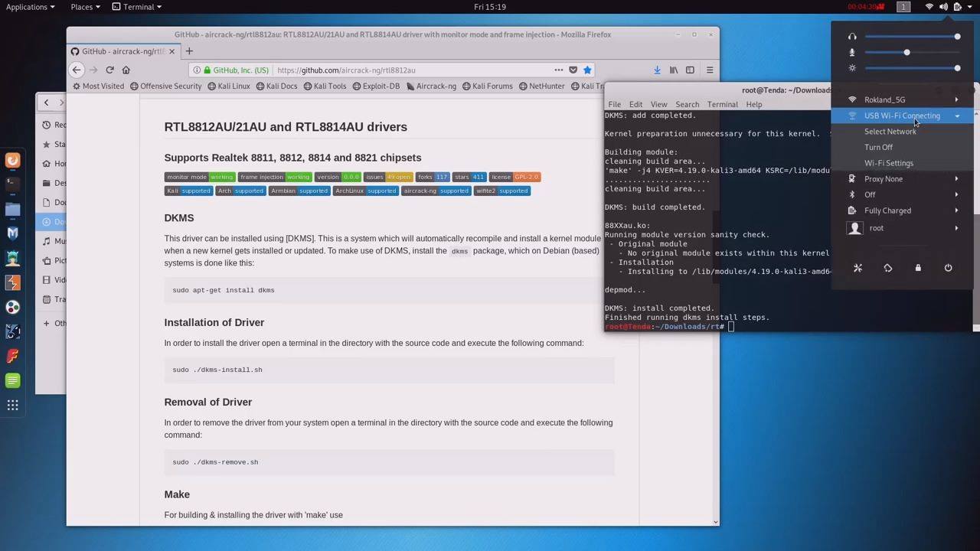Reload the GitHub page
The image size is (980, 551).
109,70
